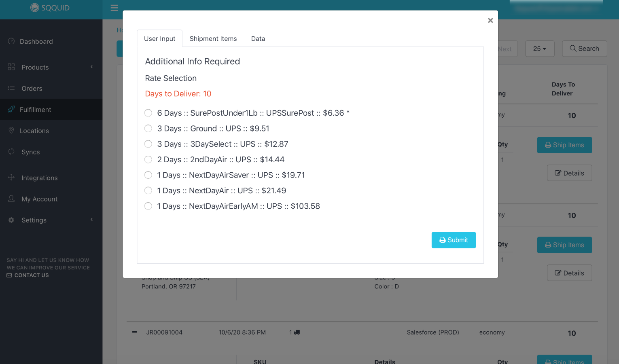Pick the NextDayAirEarlyAM $103.58 rate
This screenshot has width=619, height=364.
point(148,206)
